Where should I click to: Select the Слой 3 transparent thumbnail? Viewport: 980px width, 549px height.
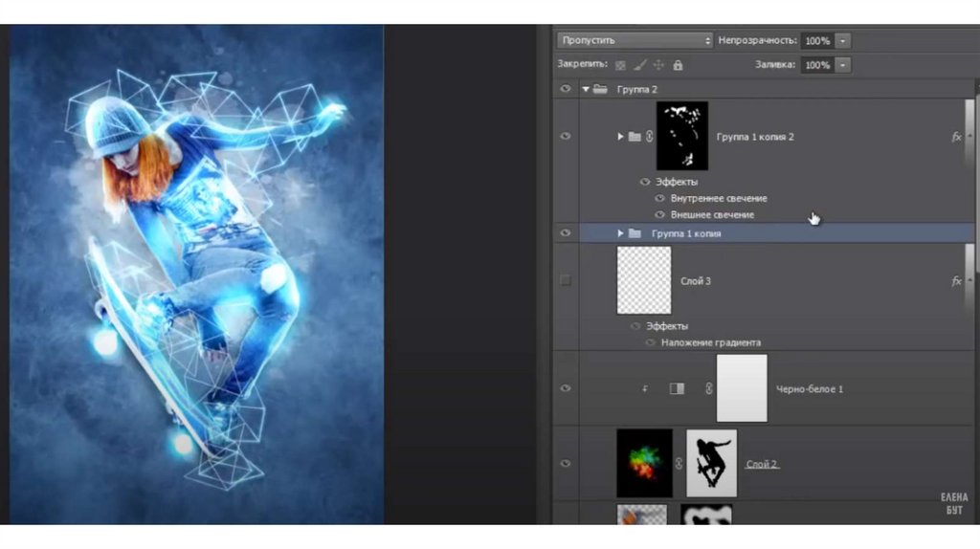pyautogui.click(x=644, y=280)
